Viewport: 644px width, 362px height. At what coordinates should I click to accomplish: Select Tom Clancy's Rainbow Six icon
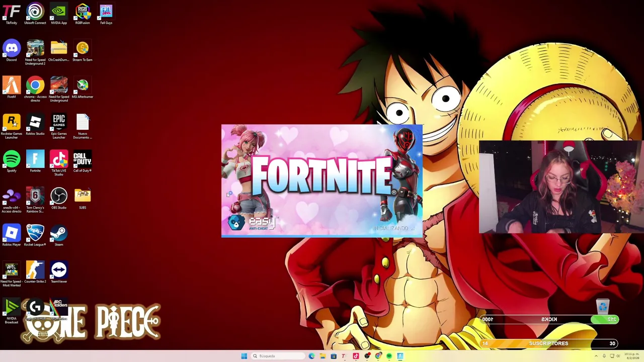coord(35,201)
